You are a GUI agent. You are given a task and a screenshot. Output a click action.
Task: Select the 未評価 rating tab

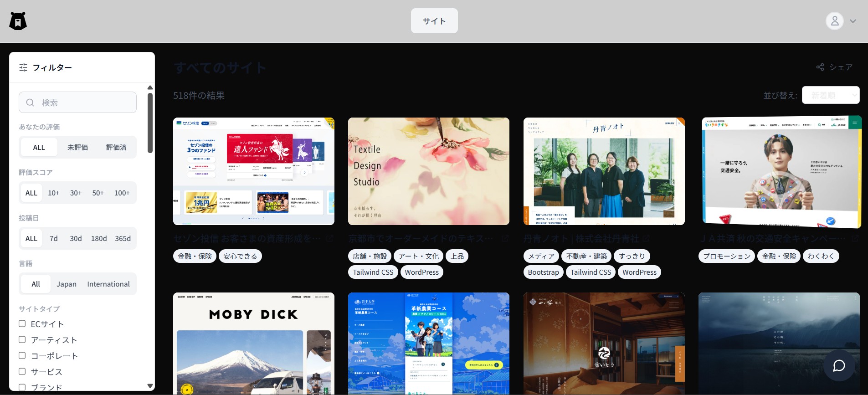pyautogui.click(x=77, y=147)
